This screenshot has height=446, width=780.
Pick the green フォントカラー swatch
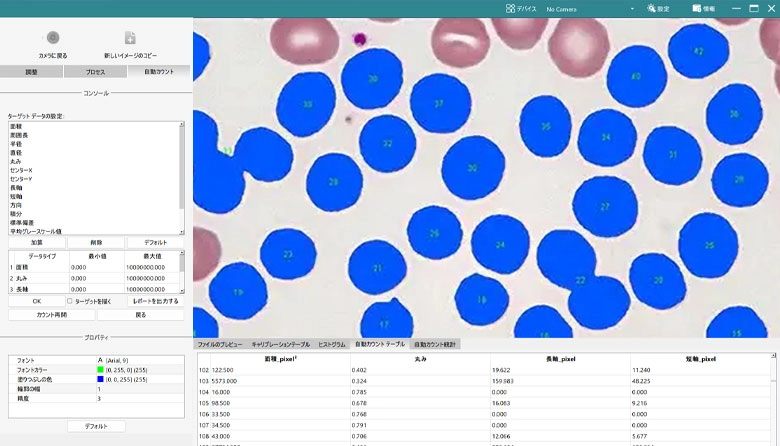[x=100, y=370]
